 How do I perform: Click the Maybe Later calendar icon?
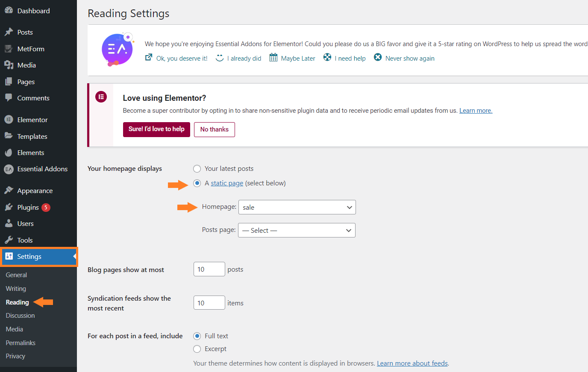(273, 57)
